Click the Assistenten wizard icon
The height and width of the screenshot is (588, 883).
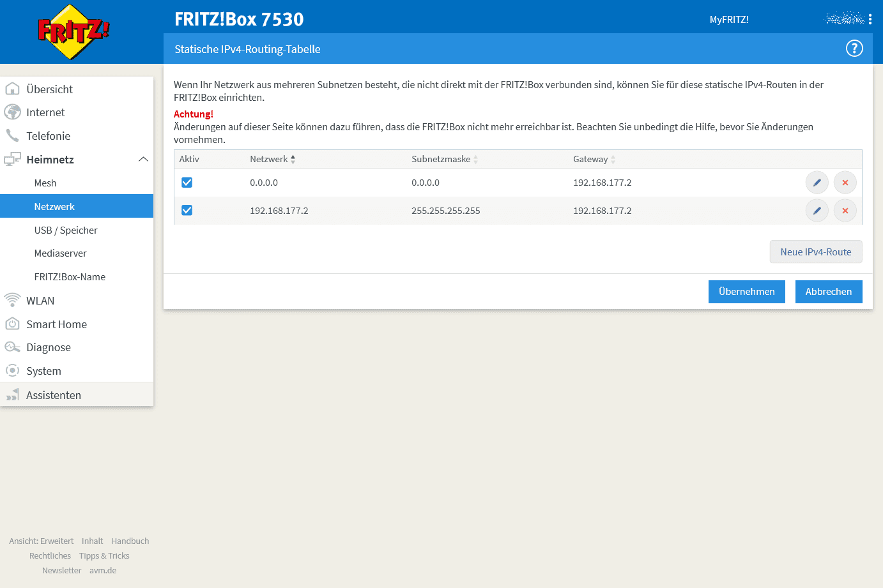[12, 395]
